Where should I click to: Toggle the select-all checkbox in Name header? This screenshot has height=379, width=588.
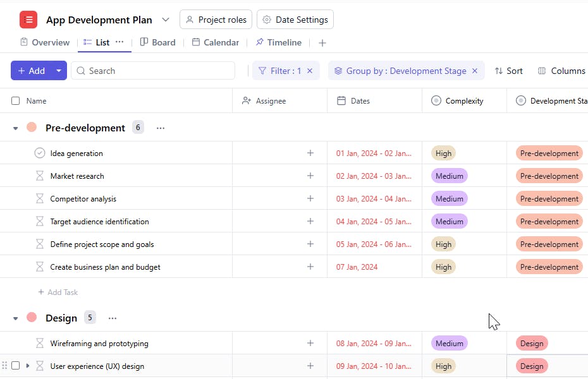16,100
